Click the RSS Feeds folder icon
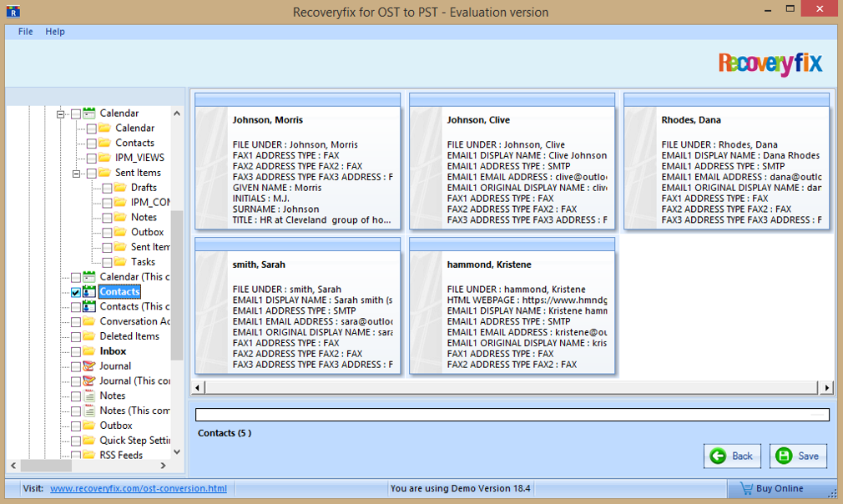 pyautogui.click(x=89, y=455)
